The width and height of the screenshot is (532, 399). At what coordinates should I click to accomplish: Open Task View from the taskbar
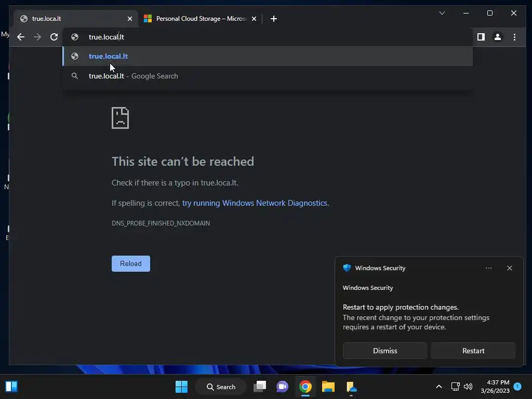(x=260, y=387)
